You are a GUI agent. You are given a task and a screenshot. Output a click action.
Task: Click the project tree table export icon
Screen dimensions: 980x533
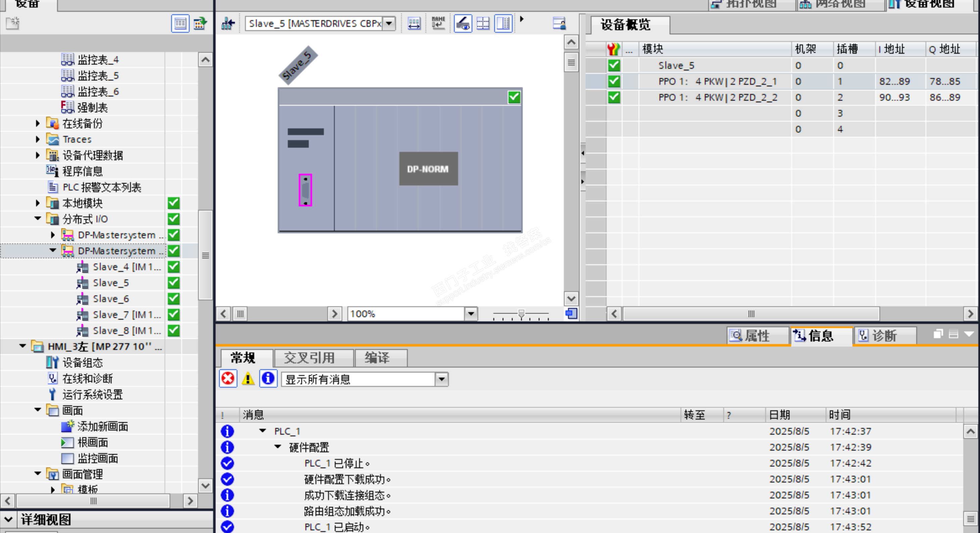coord(200,23)
